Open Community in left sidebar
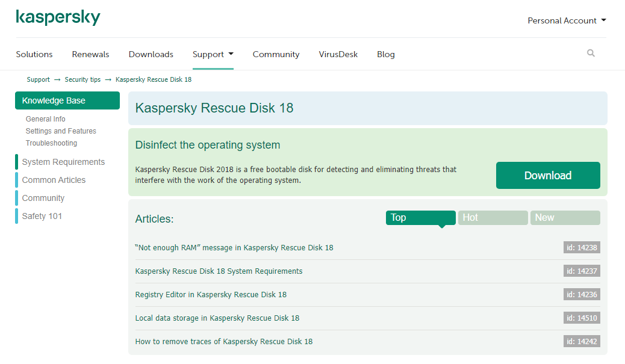The width and height of the screenshot is (625, 364). pos(43,198)
